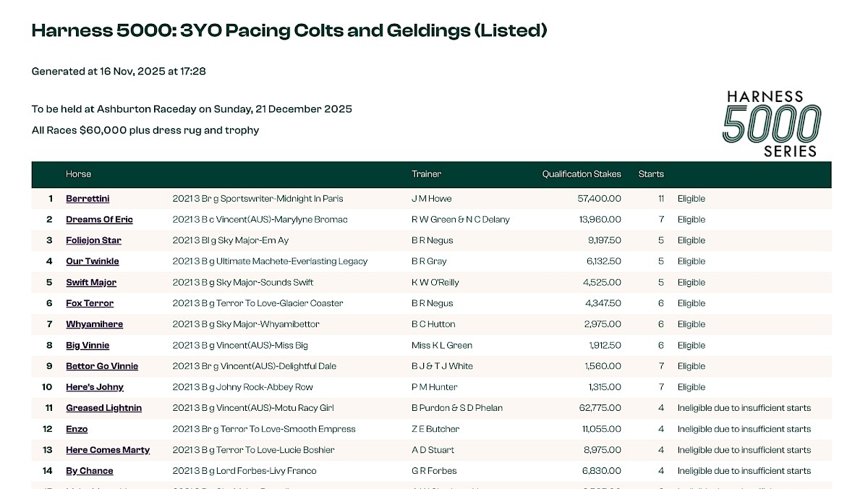Screen dimensions: 868x489
Task: Open the Whyamihere horse link
Action: 94,325
